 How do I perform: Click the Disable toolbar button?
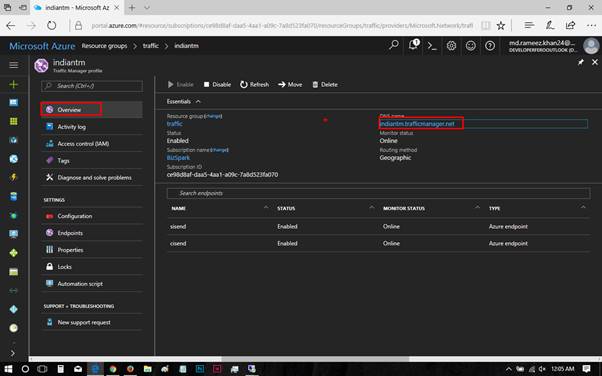click(217, 84)
